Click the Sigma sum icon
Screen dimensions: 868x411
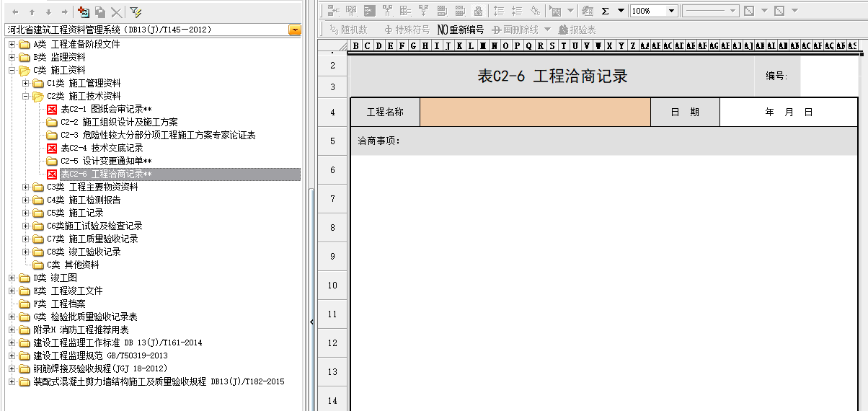605,11
